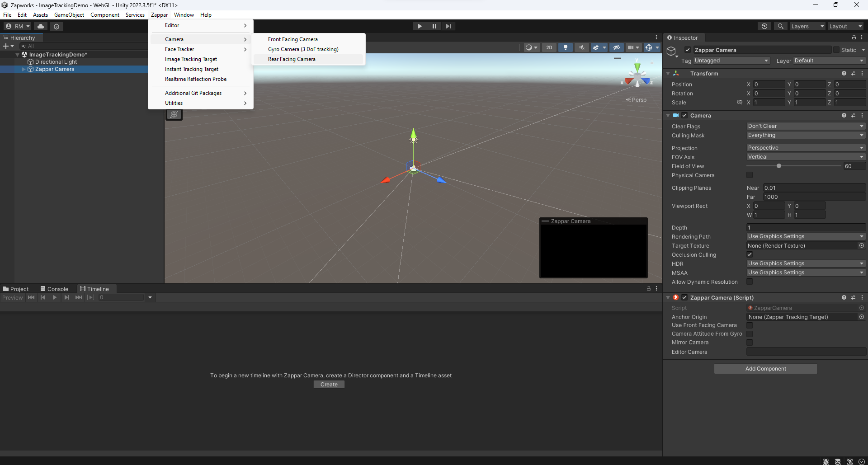Open Layout dropdown in top toolbar
This screenshot has width=868, height=465.
[845, 26]
